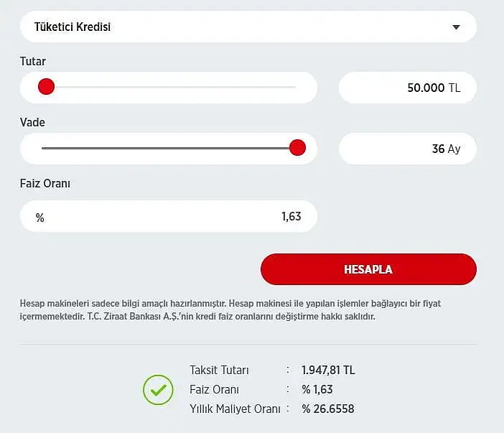Image resolution: width=504 pixels, height=433 pixels.
Task: Click the red HESAPLA button
Action: [369, 269]
